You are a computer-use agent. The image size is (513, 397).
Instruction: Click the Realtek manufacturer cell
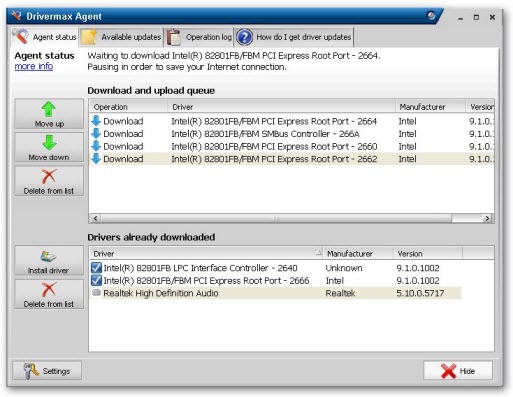pyautogui.click(x=340, y=293)
